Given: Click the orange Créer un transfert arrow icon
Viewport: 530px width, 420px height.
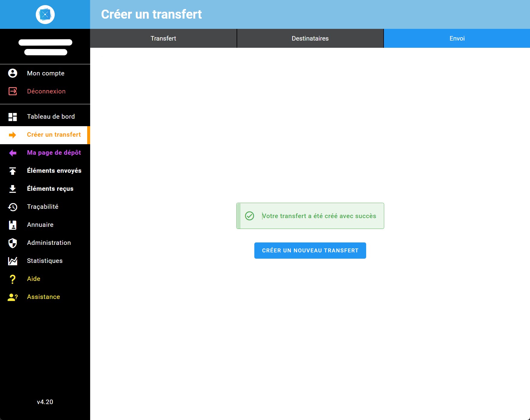Looking at the screenshot, I should coord(12,135).
